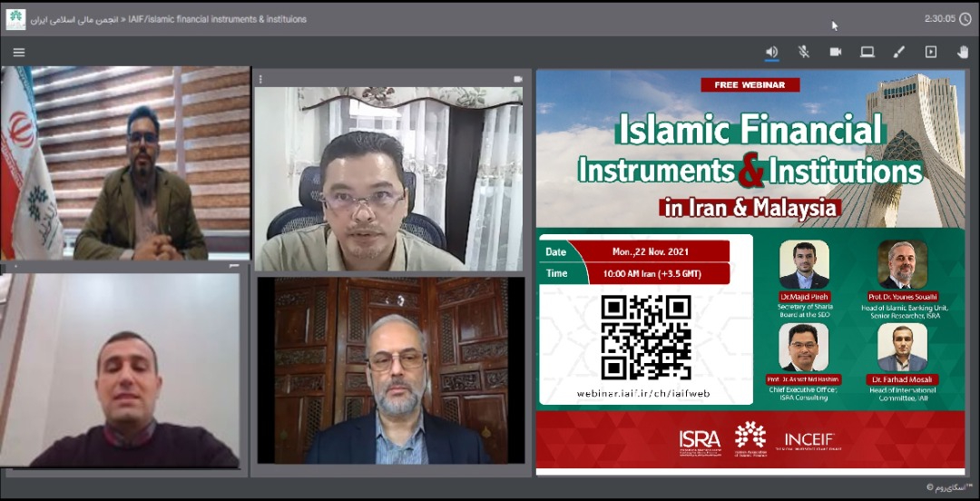Toggle the speaker audio icon
The width and height of the screenshot is (980, 501).
tap(771, 52)
